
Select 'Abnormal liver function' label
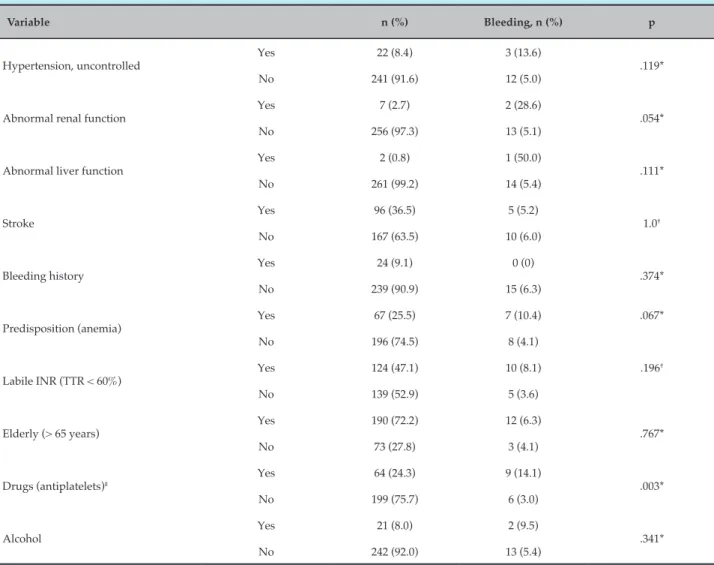click(x=63, y=171)
